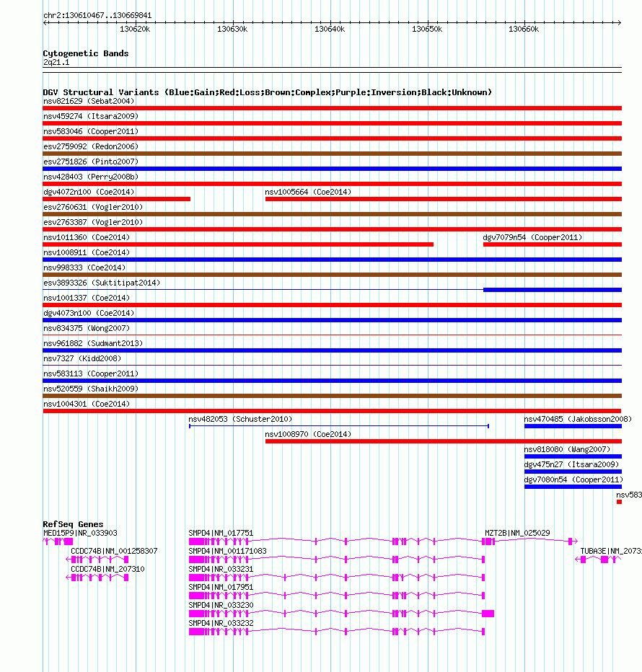Image resolution: width=642 pixels, height=672 pixels.
Task: Open variant dgv7079n54 (Cooper2011)
Action: [553, 244]
